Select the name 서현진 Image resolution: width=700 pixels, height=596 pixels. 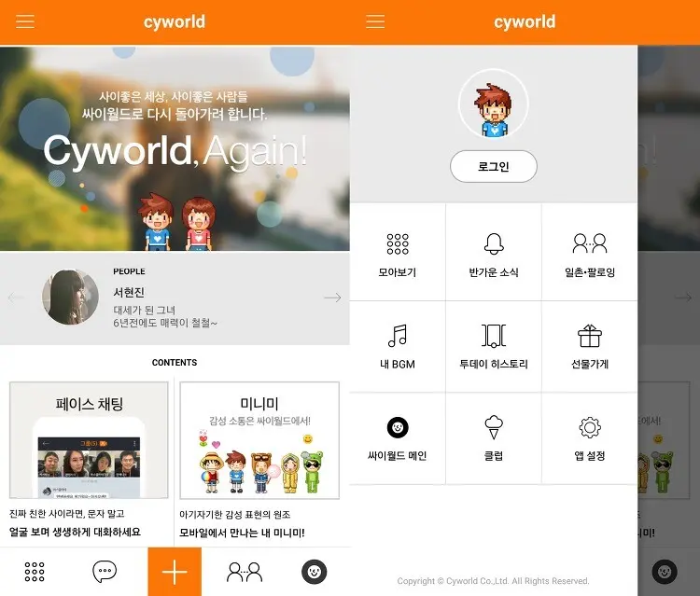point(129,293)
